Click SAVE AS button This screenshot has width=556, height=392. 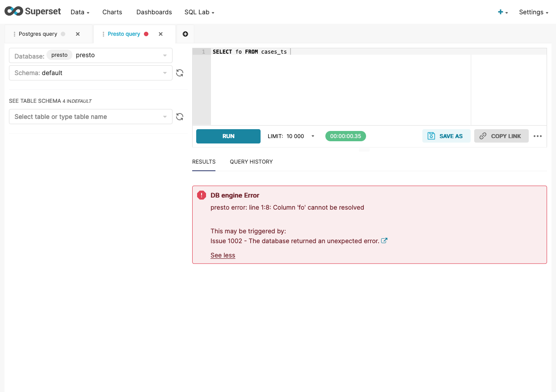pyautogui.click(x=446, y=136)
